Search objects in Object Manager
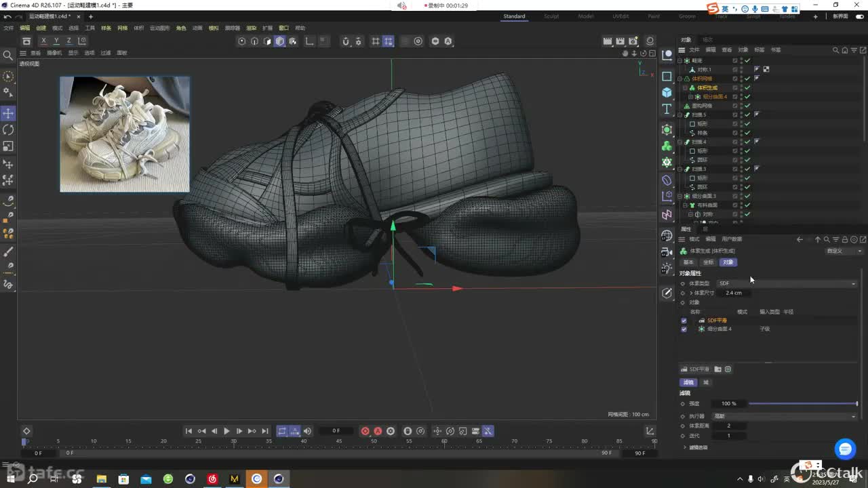 [836, 50]
